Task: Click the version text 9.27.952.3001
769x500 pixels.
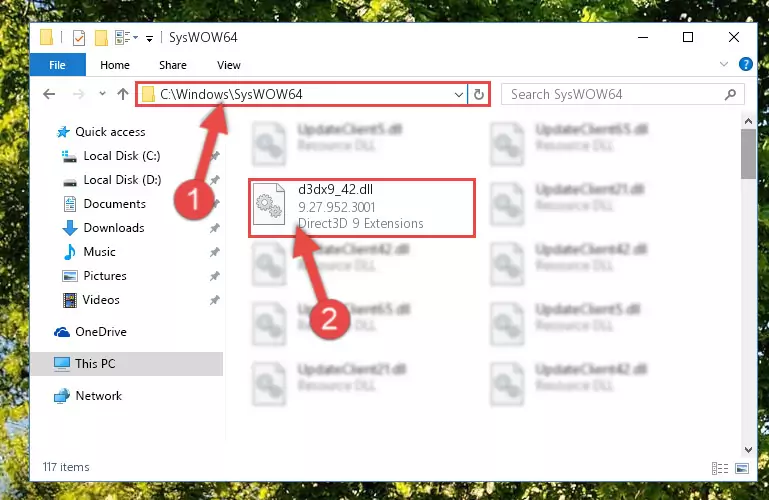Action: tap(336, 207)
